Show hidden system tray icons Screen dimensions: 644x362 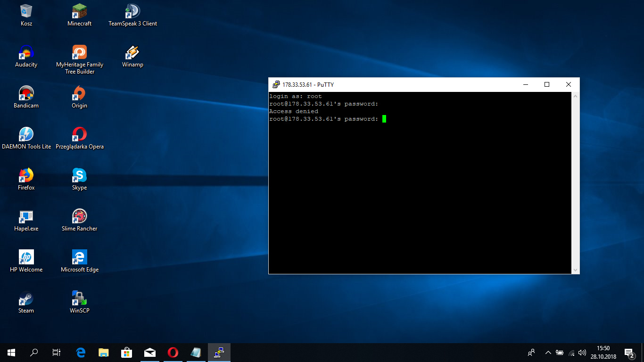pos(548,353)
